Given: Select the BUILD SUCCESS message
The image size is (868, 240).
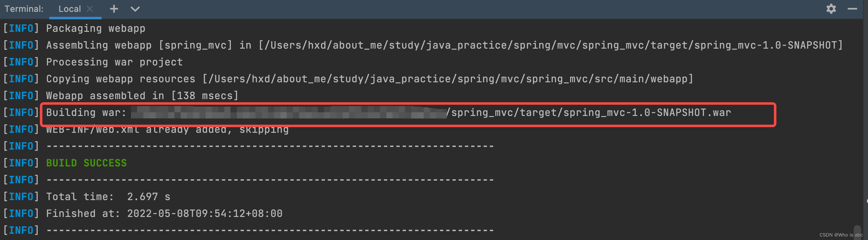Looking at the screenshot, I should 87,163.
